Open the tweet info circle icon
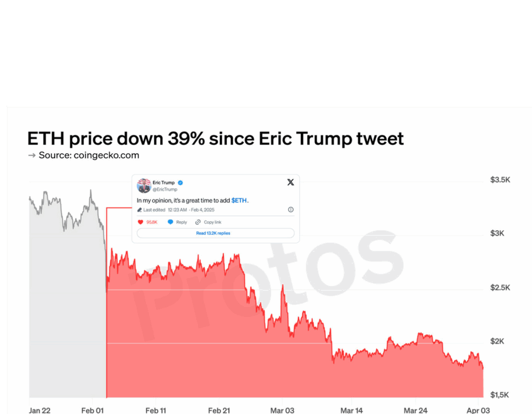Screen dimensions: 532x414 pyautogui.click(x=290, y=209)
